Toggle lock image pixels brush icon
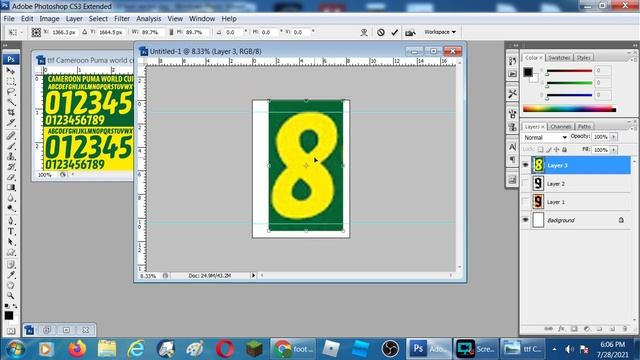640x360 pixels. [549, 150]
